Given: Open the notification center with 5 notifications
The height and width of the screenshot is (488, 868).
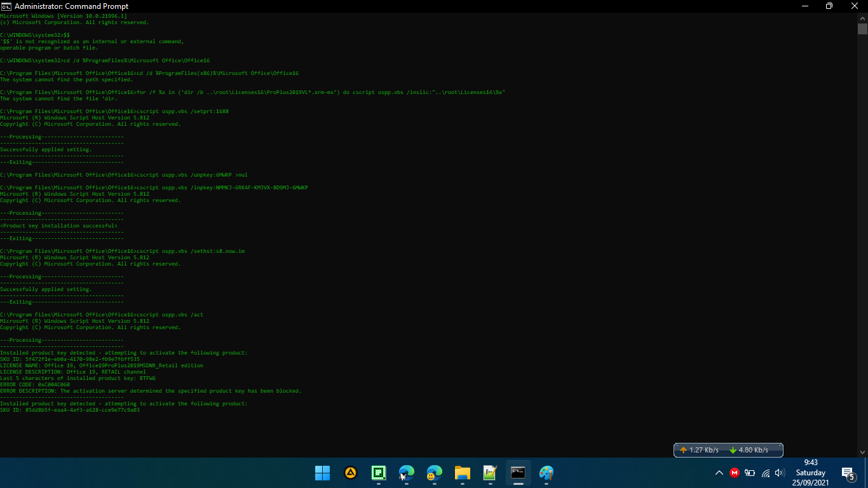Looking at the screenshot, I should 848,473.
